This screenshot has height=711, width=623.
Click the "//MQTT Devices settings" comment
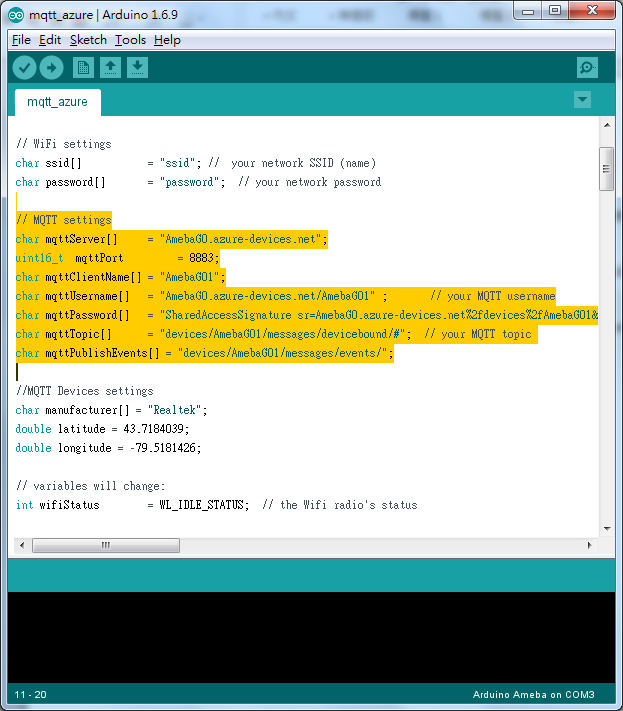pos(85,391)
